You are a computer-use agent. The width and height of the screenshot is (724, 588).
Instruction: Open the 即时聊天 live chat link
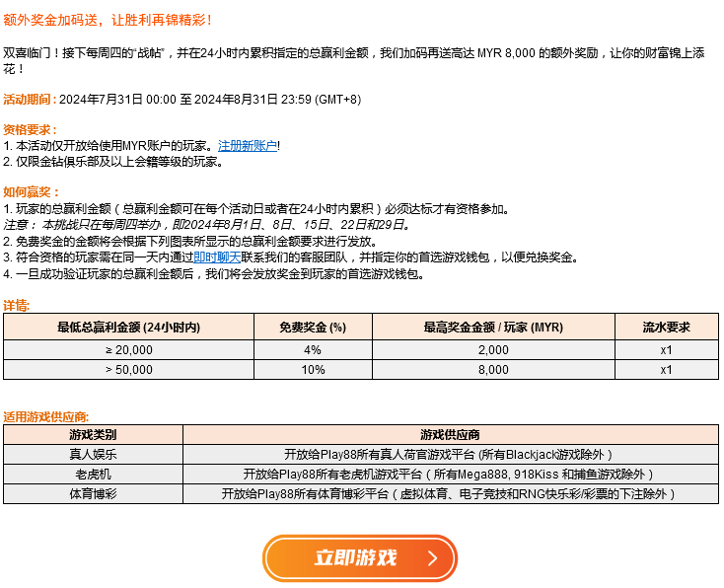(217, 257)
